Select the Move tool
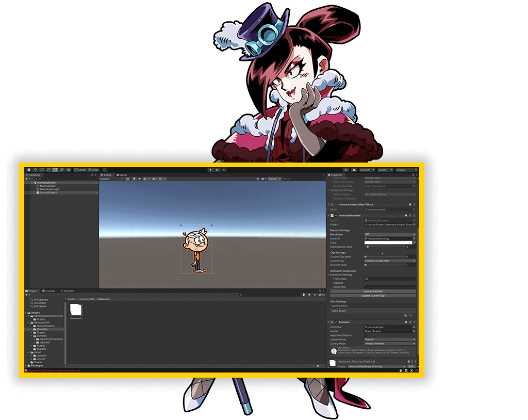Screen dimensions: 528x420 36,170
